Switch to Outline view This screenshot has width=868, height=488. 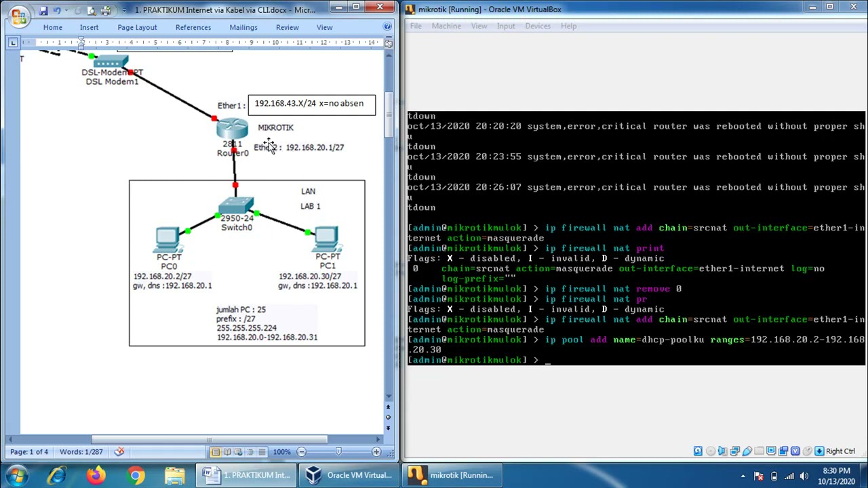tap(250, 452)
